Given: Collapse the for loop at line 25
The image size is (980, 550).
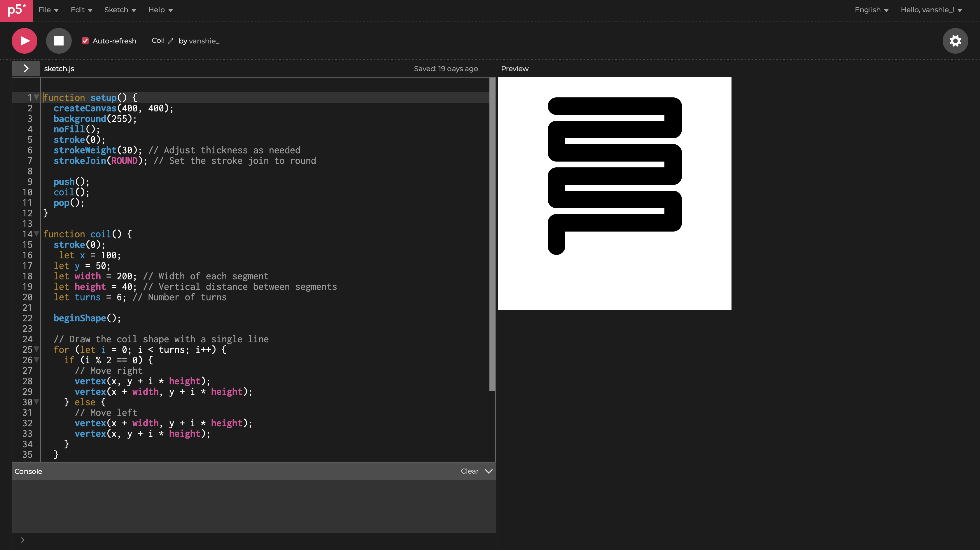Looking at the screenshot, I should pyautogui.click(x=36, y=349).
